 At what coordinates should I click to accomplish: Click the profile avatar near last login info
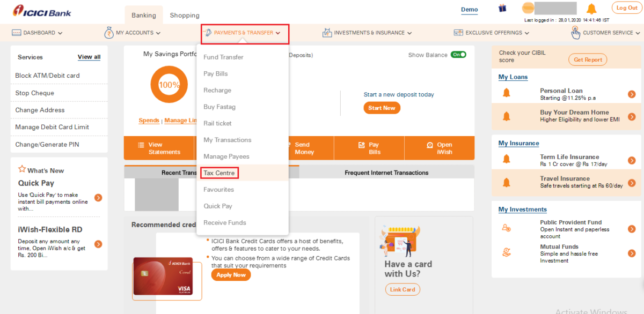528,9
